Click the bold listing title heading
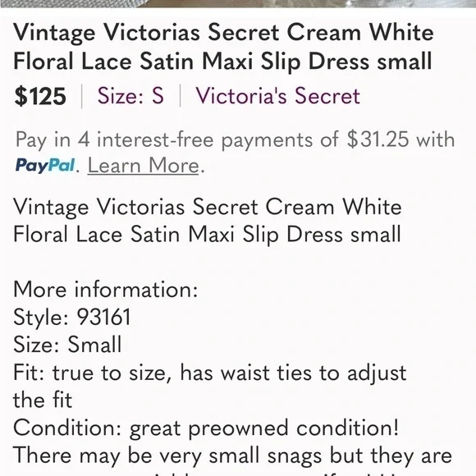 tap(223, 47)
